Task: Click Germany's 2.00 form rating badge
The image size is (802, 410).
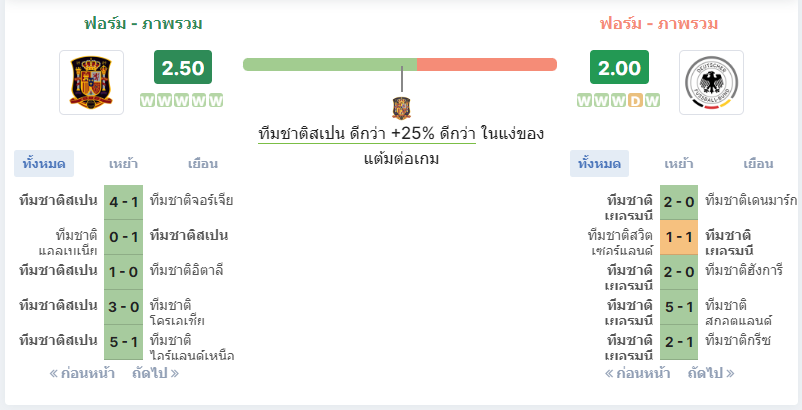Action: [619, 67]
